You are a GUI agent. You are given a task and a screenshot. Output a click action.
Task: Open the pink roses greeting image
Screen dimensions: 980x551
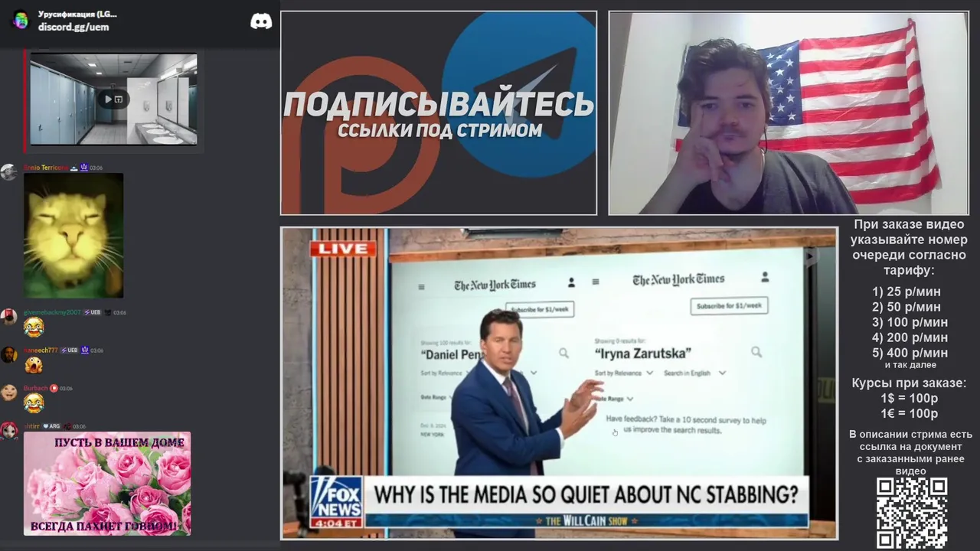point(107,484)
